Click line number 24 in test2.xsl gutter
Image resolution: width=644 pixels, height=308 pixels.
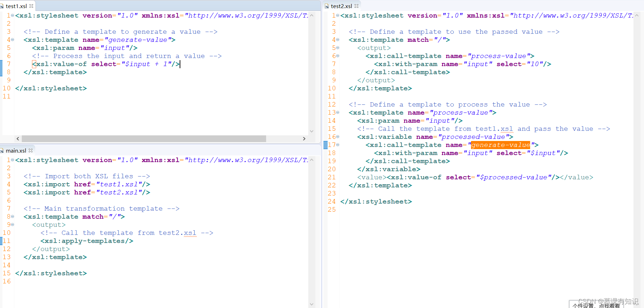[331, 201]
